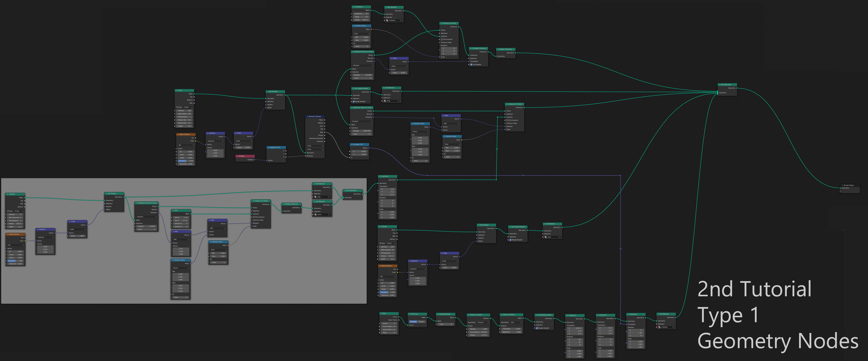Open the Resolution Grid dropdown
This screenshot has height=361, width=868.
(x=516, y=322)
